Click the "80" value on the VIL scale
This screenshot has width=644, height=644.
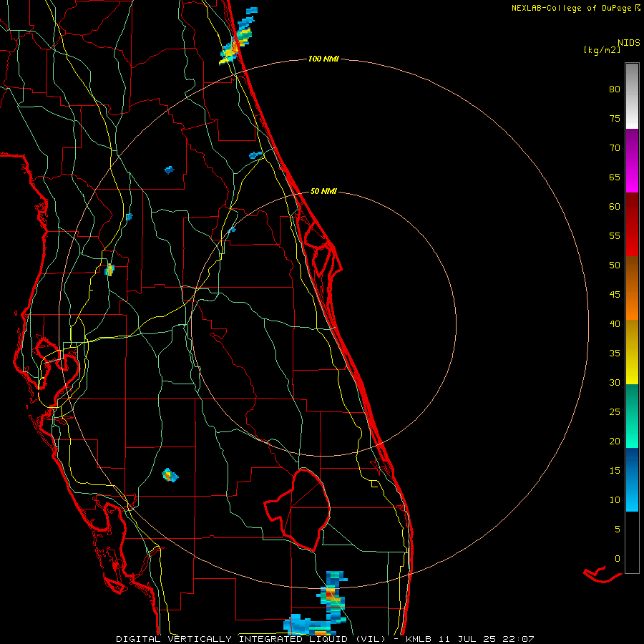click(x=615, y=89)
